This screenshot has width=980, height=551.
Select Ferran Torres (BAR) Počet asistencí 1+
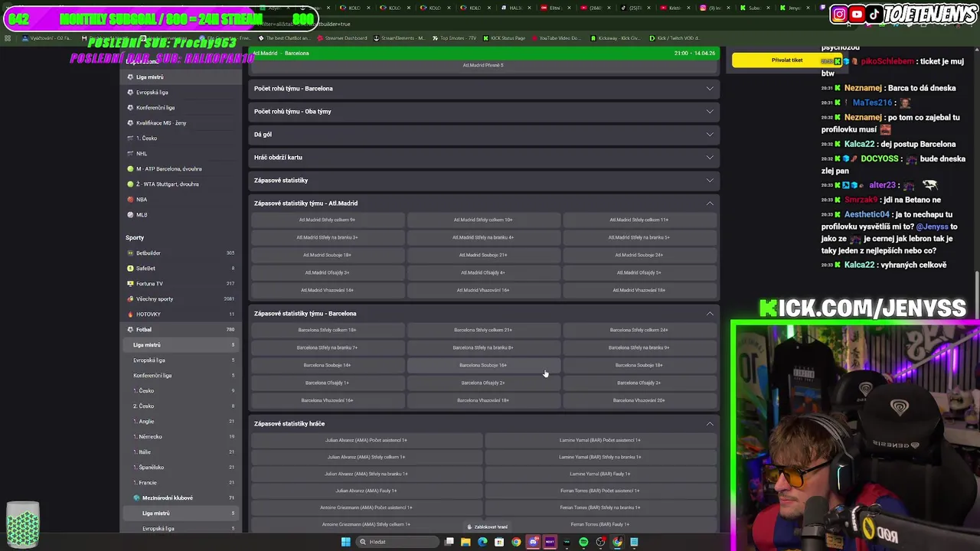point(600,491)
